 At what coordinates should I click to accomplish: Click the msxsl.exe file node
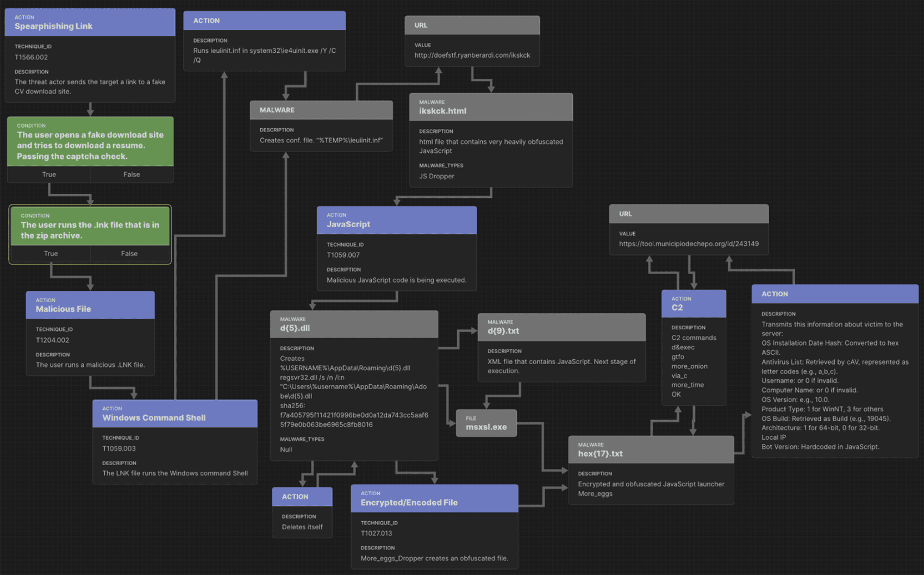[x=486, y=423]
